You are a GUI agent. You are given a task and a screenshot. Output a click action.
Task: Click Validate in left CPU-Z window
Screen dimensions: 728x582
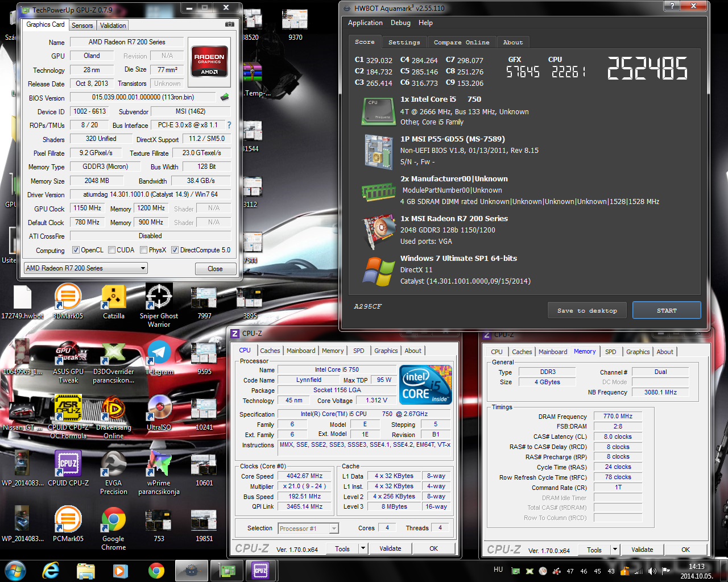(x=390, y=548)
